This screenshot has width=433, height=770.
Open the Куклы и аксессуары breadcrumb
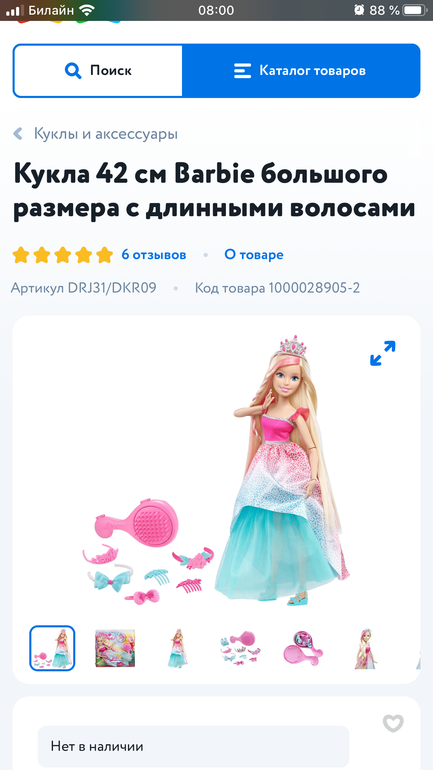click(106, 134)
